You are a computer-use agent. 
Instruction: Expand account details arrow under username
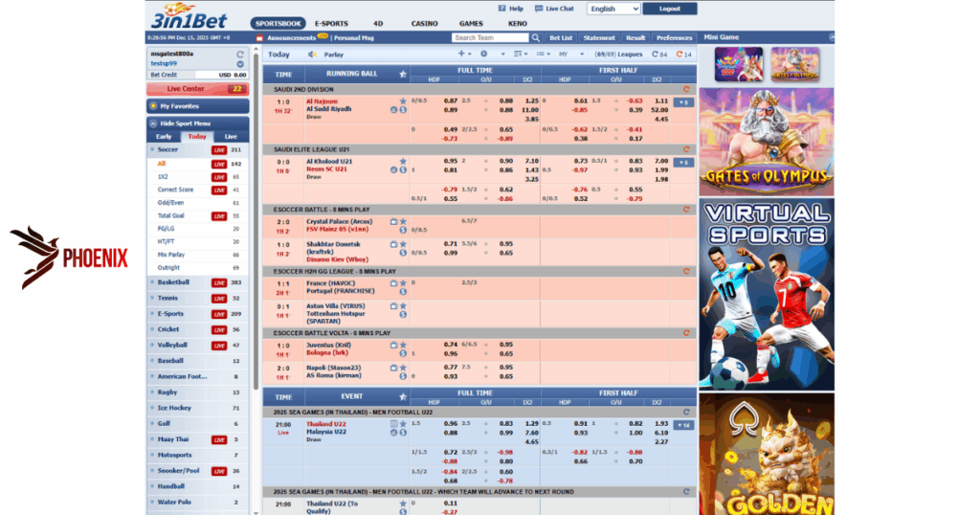[x=240, y=64]
